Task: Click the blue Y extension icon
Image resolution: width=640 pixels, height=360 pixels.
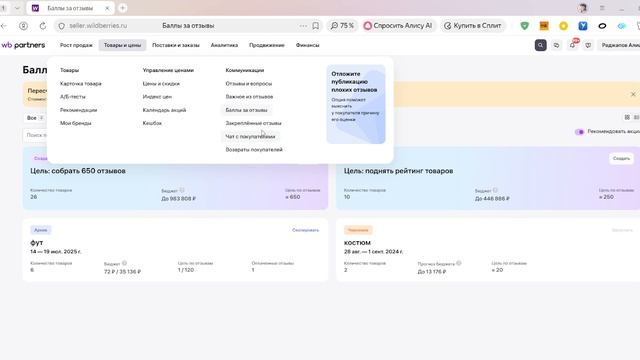Action: point(583,26)
